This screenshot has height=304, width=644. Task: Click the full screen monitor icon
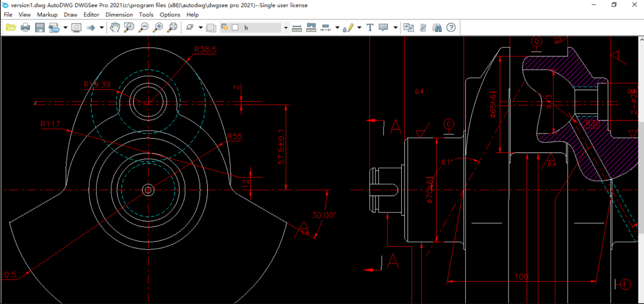pos(76,27)
